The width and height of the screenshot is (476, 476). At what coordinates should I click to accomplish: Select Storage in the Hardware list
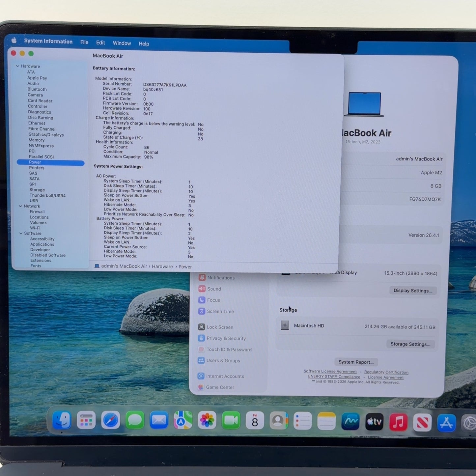37,190
